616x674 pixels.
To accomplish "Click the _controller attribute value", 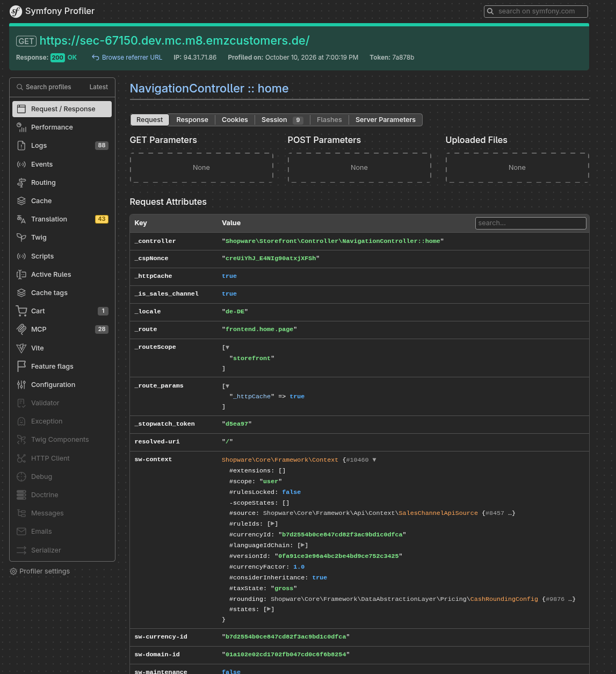I will point(333,241).
